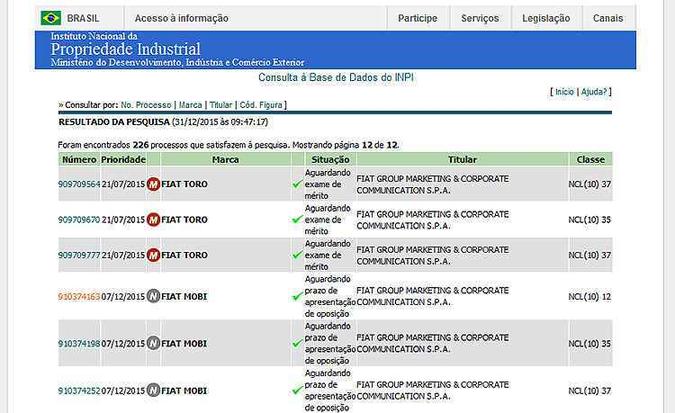The width and height of the screenshot is (675, 413).
Task: Click the gray N icon for process 910374252
Action: click(153, 390)
